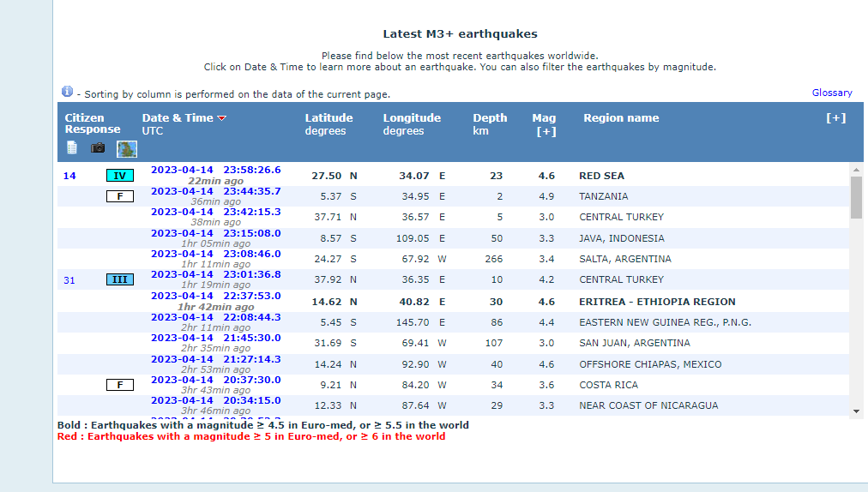868x492 pixels.
Task: Click the table scrollbar down arrow
Action: click(855, 411)
